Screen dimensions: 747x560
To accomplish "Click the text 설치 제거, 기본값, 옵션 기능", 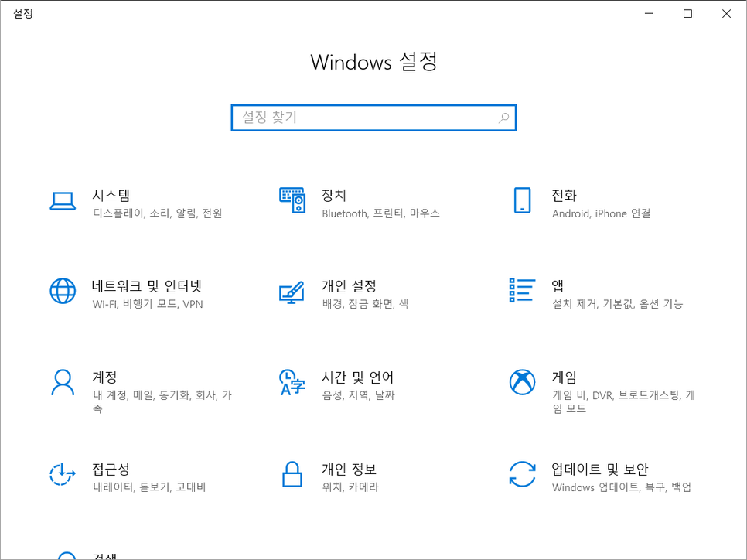I will tap(617, 304).
